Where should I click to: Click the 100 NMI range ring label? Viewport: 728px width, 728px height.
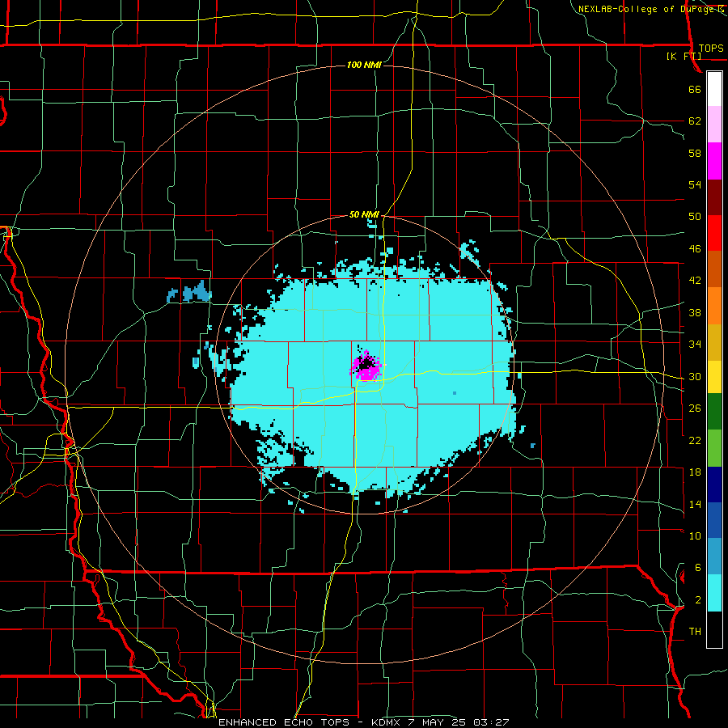pyautogui.click(x=365, y=65)
